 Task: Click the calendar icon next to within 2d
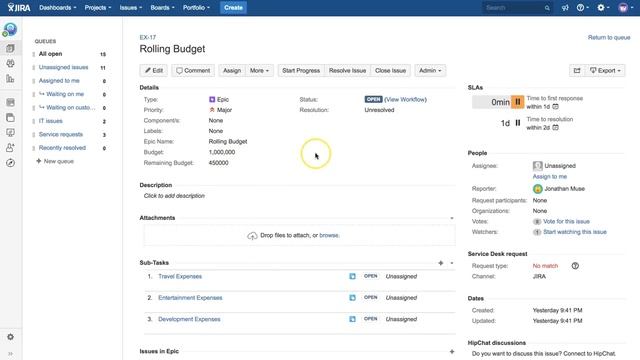pos(556,127)
